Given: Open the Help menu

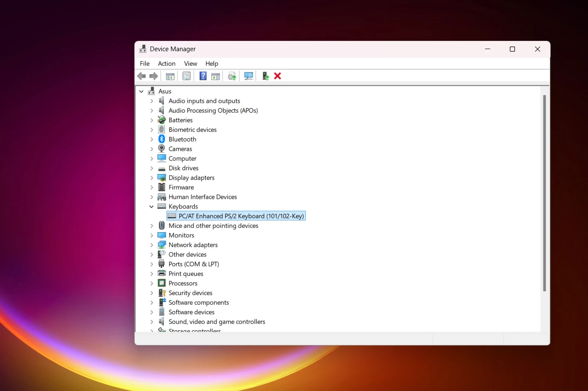Looking at the screenshot, I should point(212,64).
